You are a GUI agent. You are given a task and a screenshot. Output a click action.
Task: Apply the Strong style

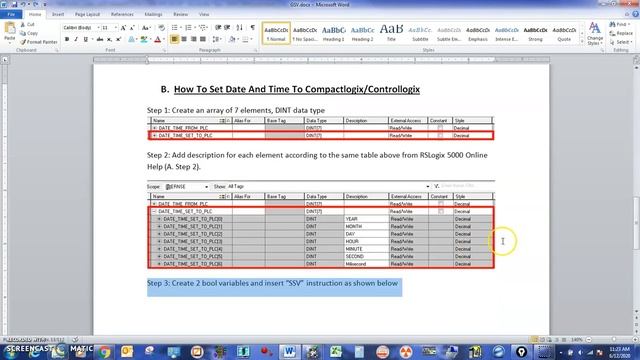535,33
